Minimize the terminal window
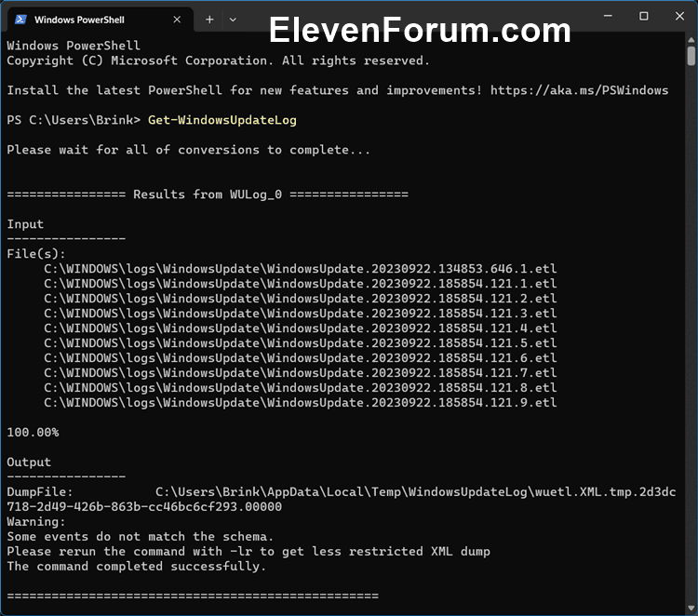698x616 pixels. pyautogui.click(x=608, y=16)
